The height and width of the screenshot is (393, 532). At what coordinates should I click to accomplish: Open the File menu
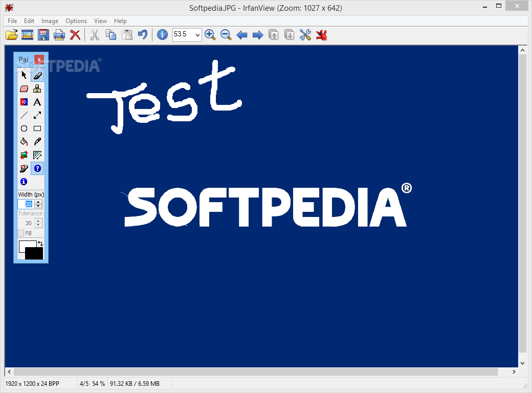pos(12,20)
